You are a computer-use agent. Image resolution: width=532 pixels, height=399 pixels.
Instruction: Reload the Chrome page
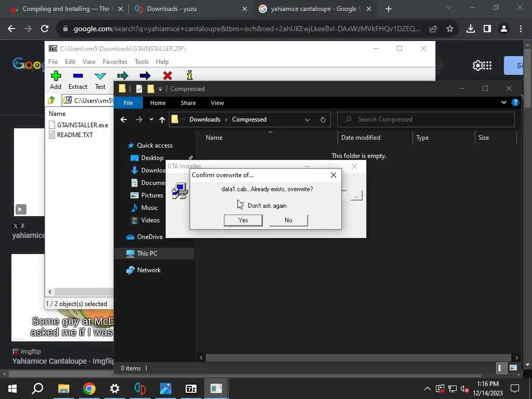coord(45,29)
